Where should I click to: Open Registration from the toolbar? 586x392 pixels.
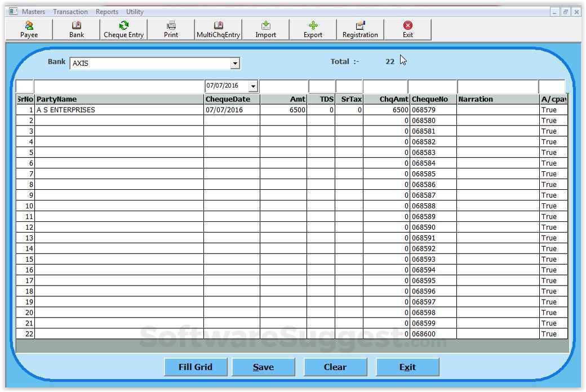click(x=360, y=29)
